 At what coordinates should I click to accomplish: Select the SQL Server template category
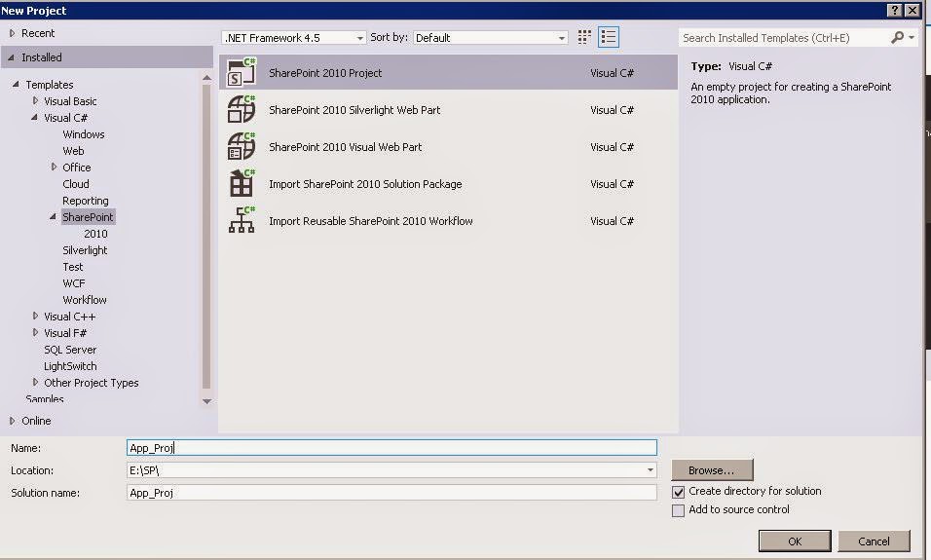coord(70,350)
